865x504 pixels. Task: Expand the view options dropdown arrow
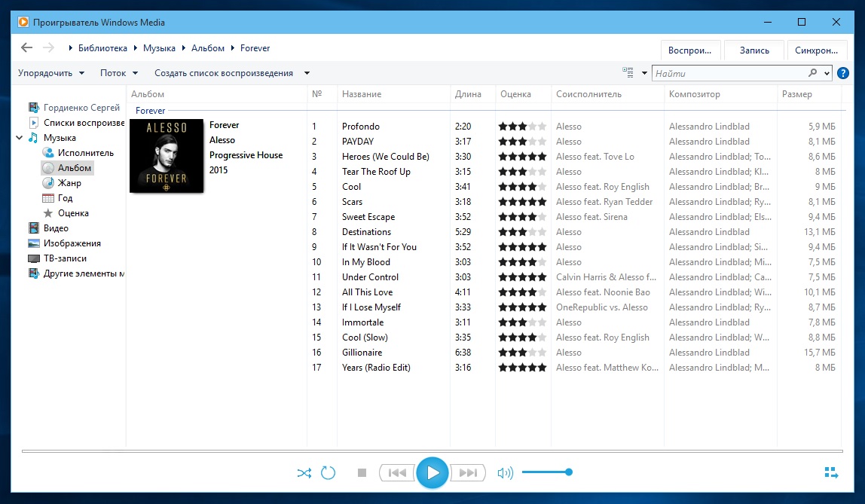click(x=643, y=73)
